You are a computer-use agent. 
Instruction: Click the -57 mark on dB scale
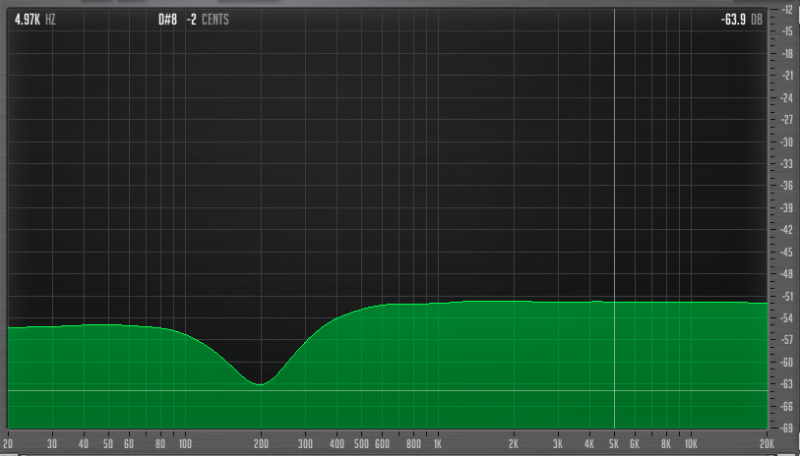click(x=787, y=339)
